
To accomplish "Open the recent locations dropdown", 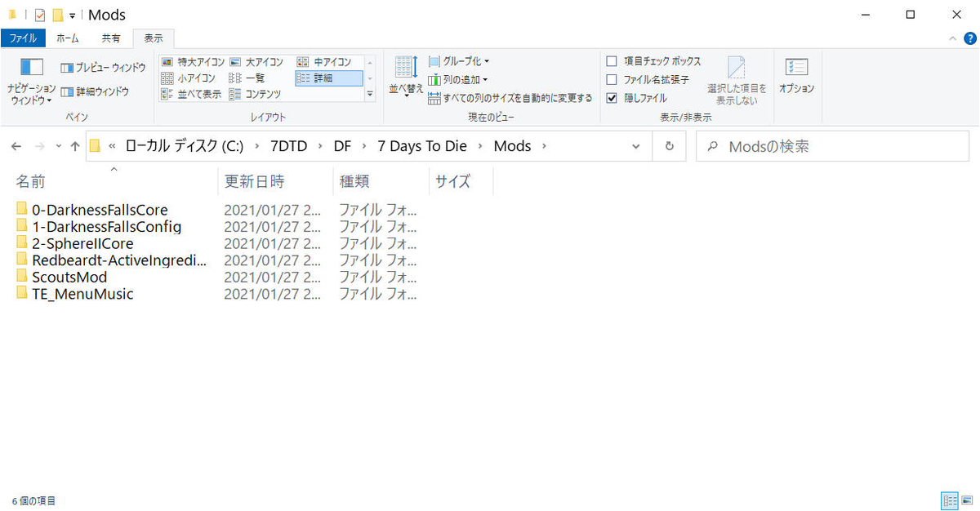I will click(58, 146).
